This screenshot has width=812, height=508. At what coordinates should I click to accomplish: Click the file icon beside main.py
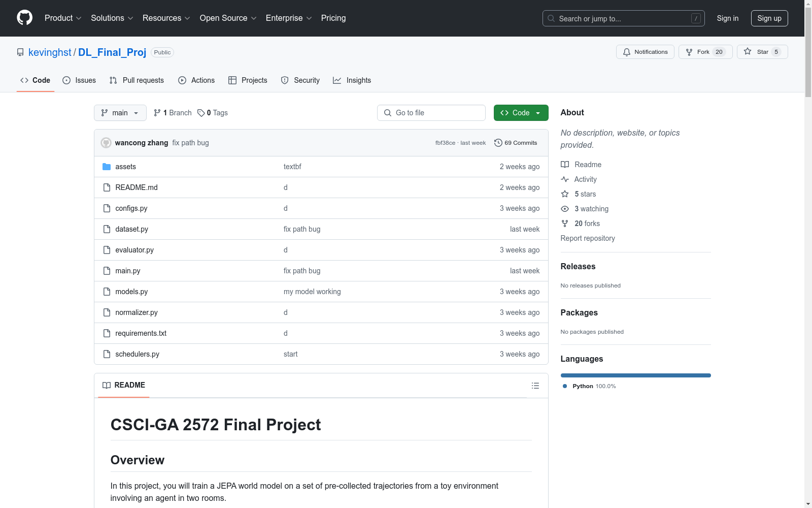[x=107, y=271]
